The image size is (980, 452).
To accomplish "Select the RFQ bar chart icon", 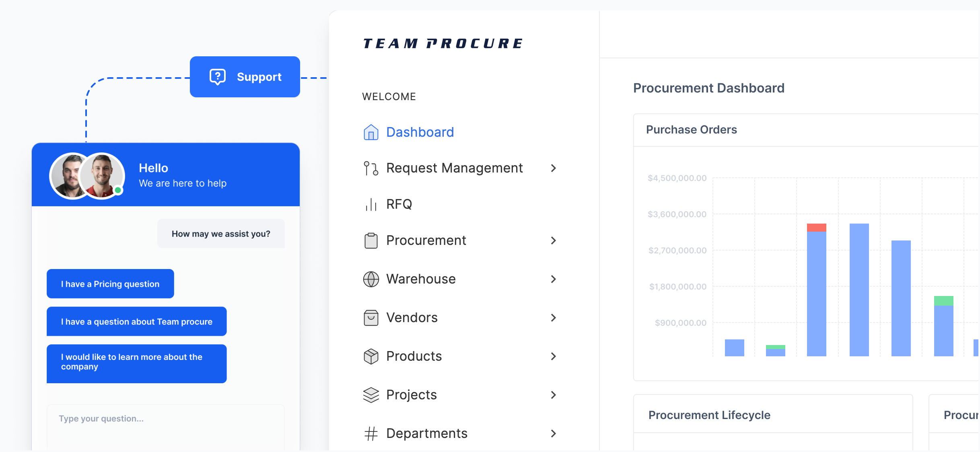I will pos(371,204).
